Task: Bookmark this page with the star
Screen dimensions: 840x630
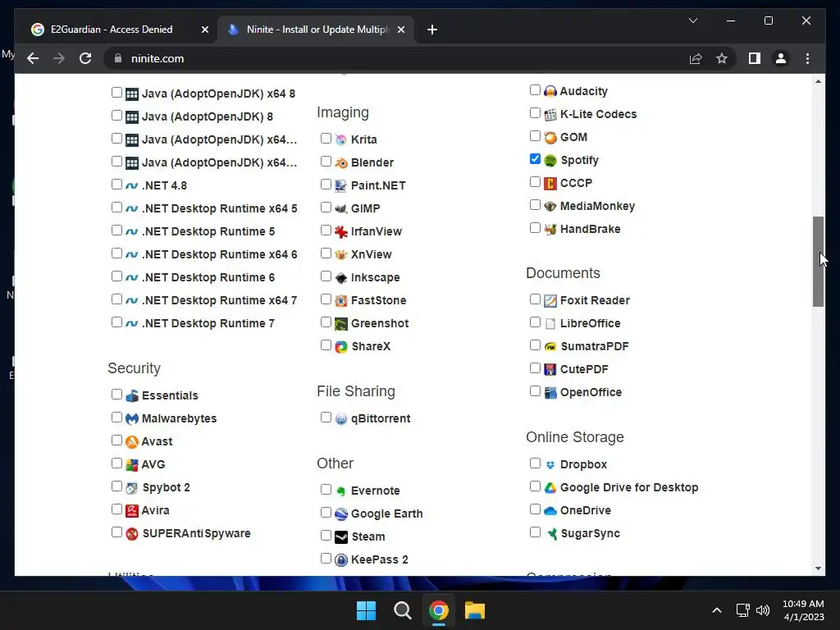Action: 722,58
